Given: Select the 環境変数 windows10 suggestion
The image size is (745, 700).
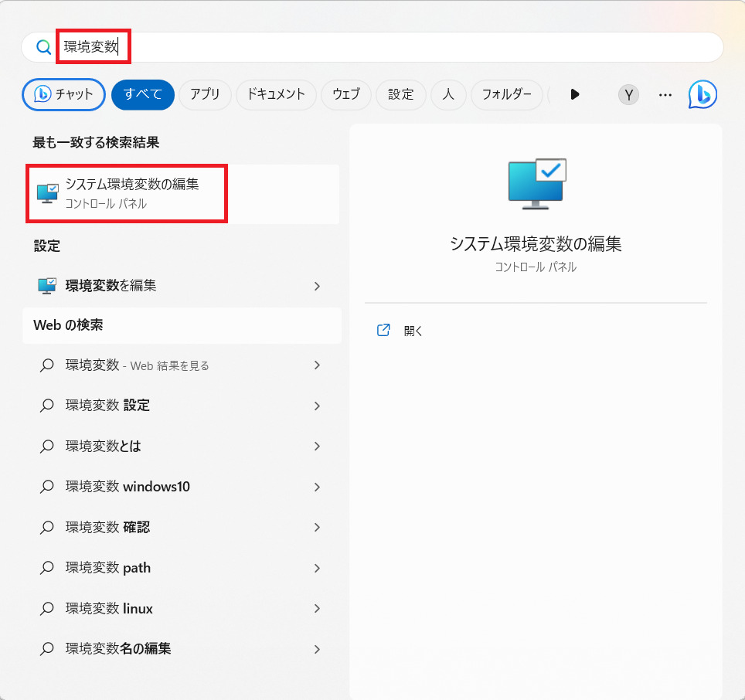Looking at the screenshot, I should [x=182, y=487].
